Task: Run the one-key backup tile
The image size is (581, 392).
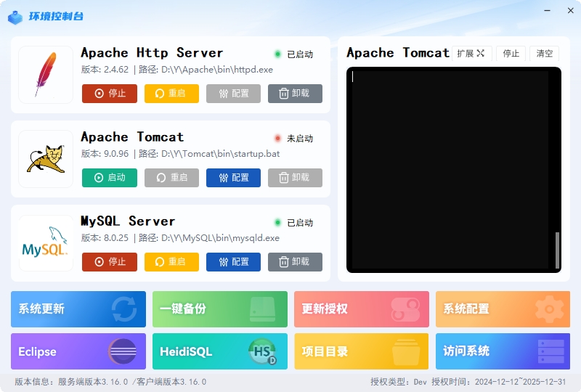Action: point(220,309)
